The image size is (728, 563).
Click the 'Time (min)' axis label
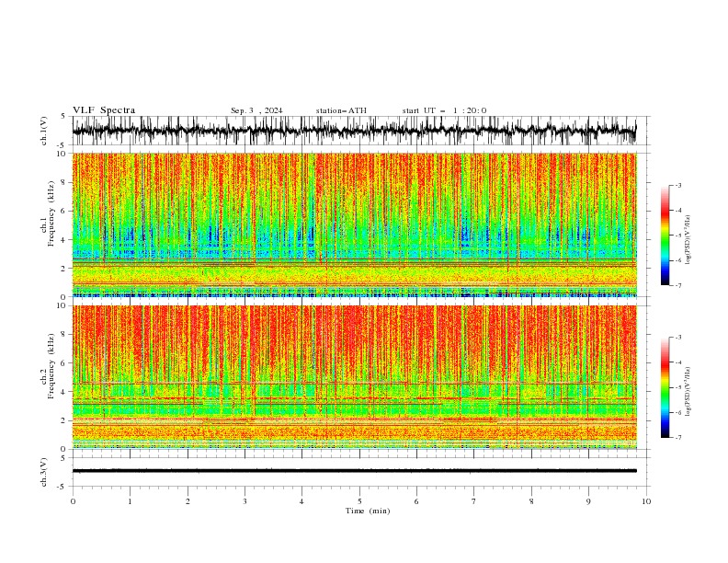tap(368, 511)
